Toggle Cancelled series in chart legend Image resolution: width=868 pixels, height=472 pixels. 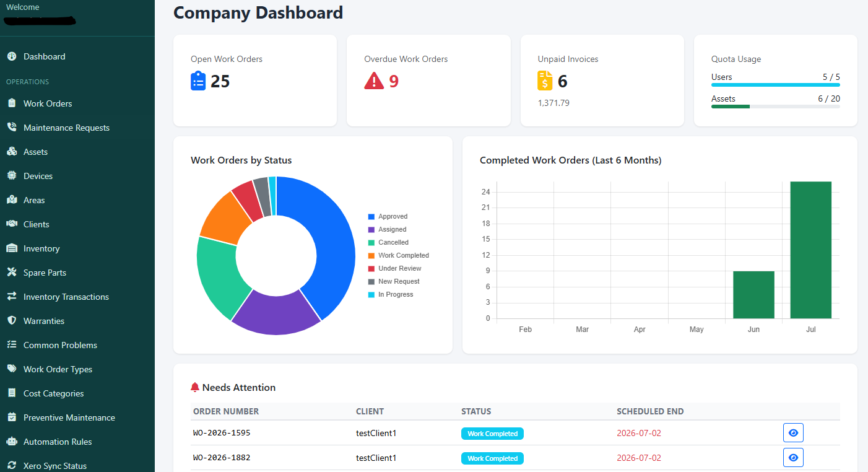[388, 242]
